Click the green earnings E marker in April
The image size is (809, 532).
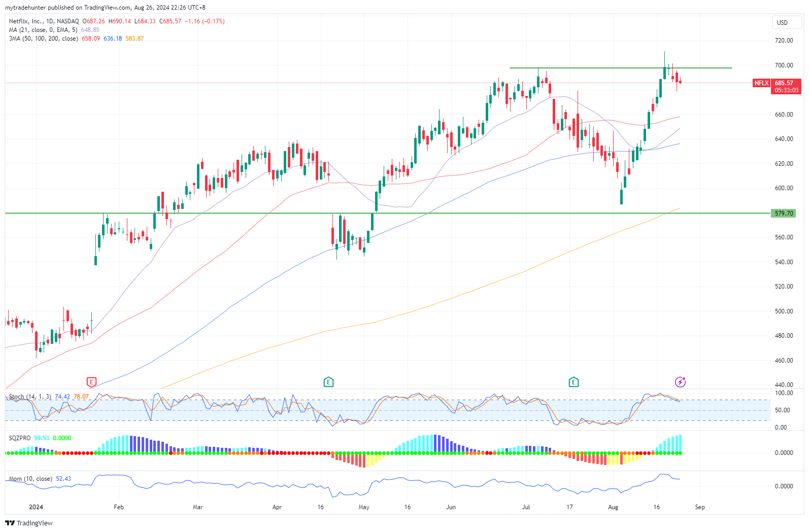[x=328, y=382]
